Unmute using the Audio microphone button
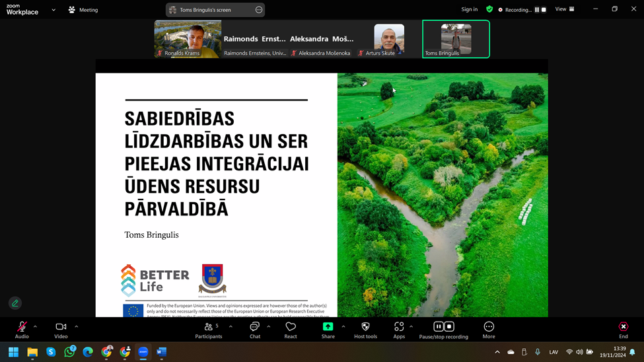644x362 pixels. coord(22,330)
